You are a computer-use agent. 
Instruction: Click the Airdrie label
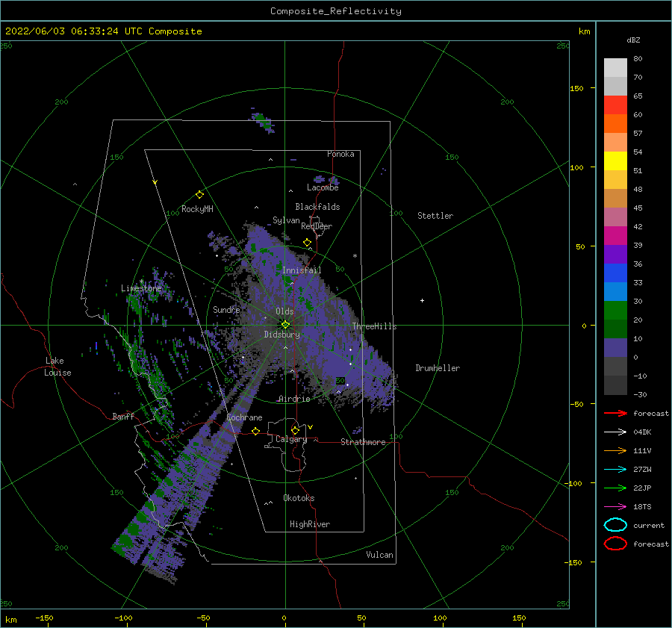pos(294,399)
